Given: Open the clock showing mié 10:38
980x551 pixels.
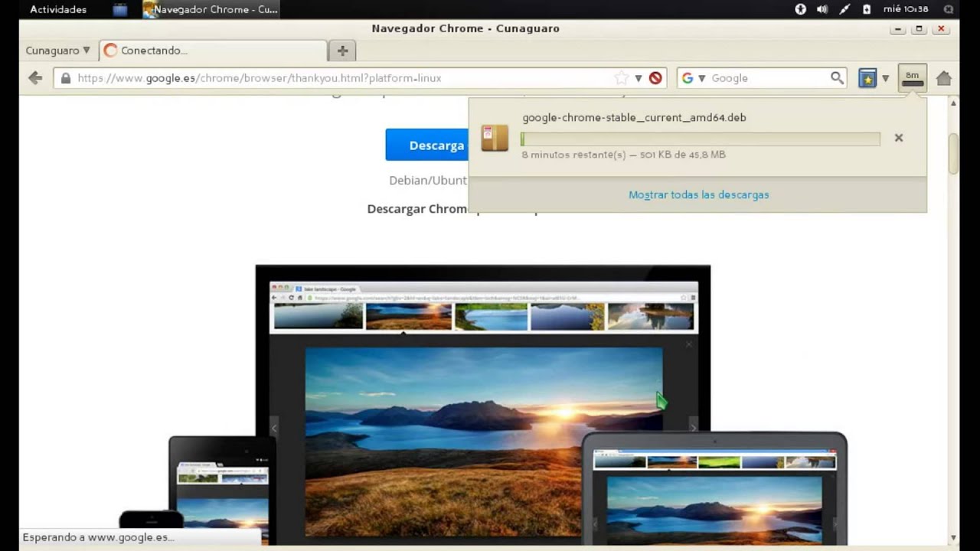Looking at the screenshot, I should (906, 9).
